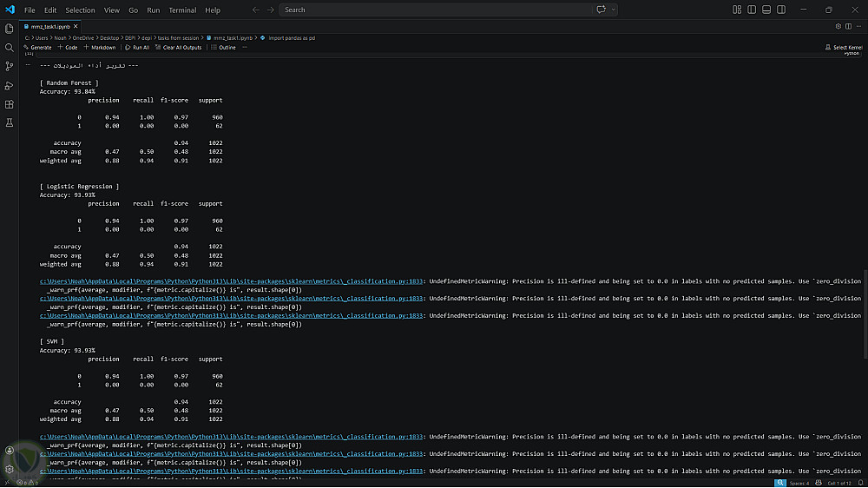Open the Run menu

154,10
